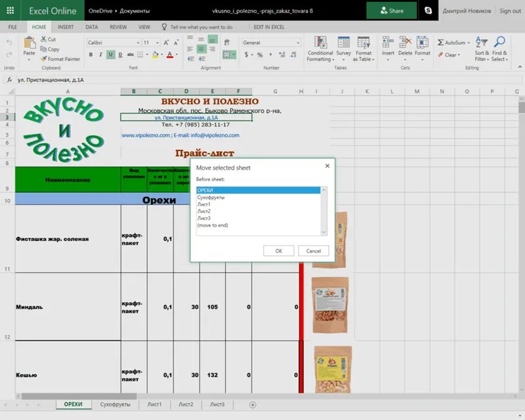Switch to the Сухофрукты sheet tab
The image size is (525, 420).
pyautogui.click(x=115, y=405)
